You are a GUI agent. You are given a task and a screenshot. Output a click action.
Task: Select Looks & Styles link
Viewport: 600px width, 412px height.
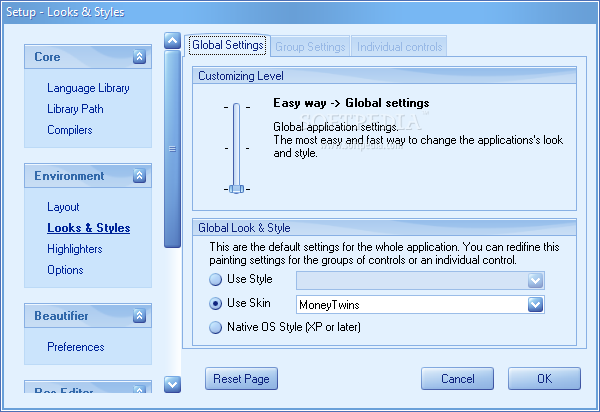click(x=88, y=228)
